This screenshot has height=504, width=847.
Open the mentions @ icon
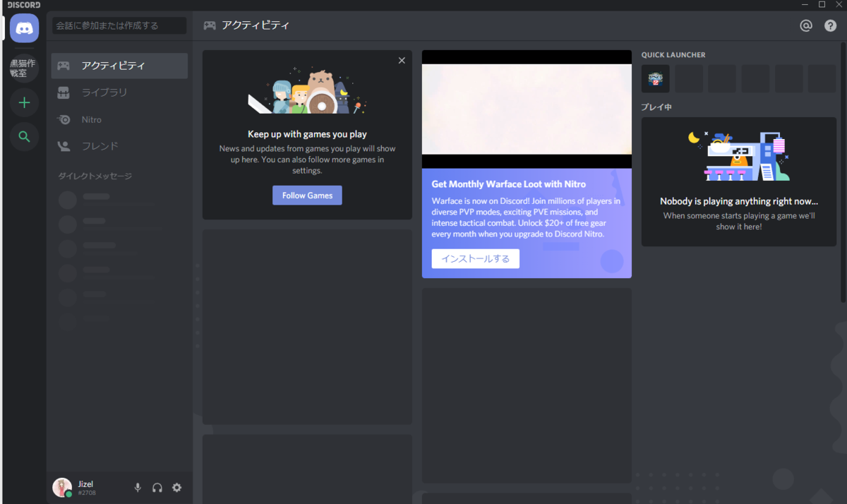806,25
